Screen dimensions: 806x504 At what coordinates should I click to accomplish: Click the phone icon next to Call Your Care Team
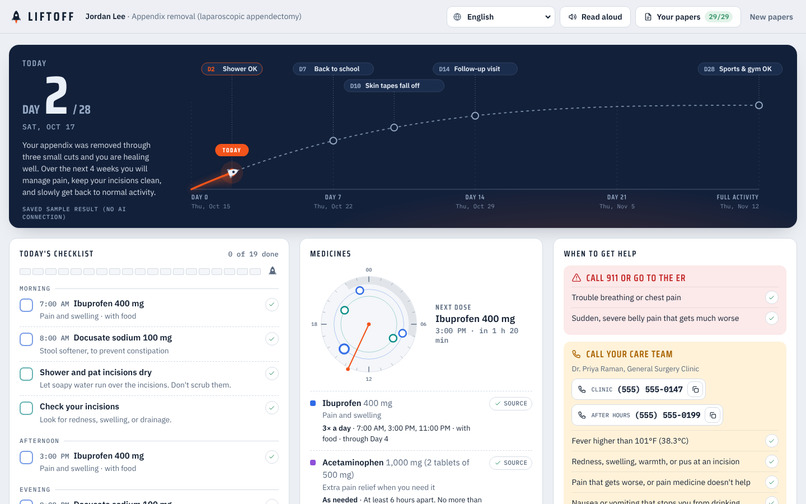pos(576,354)
